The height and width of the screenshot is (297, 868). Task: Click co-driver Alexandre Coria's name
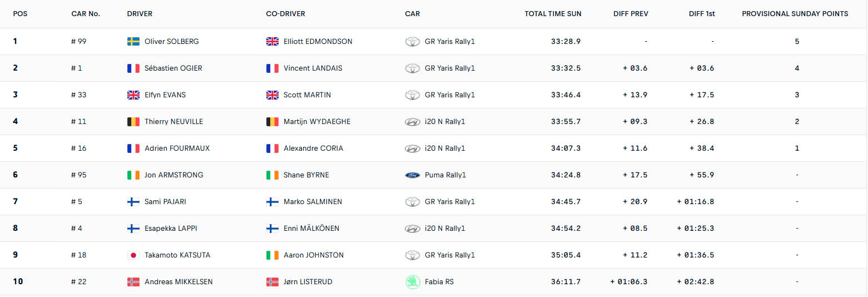tap(313, 148)
